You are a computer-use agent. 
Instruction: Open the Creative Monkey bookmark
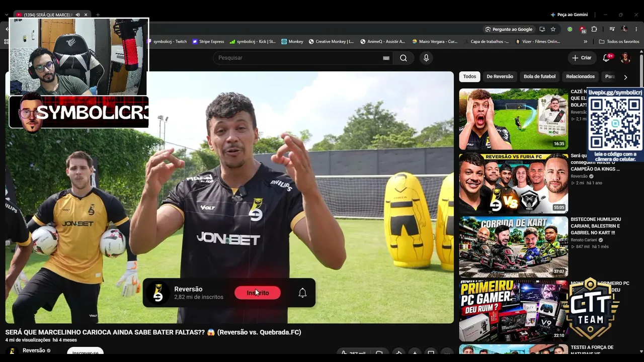click(x=331, y=42)
